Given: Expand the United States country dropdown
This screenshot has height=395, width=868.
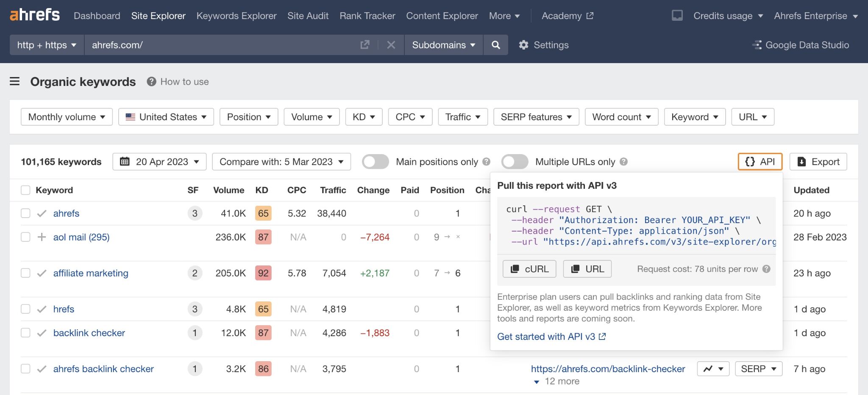Looking at the screenshot, I should click(x=166, y=117).
